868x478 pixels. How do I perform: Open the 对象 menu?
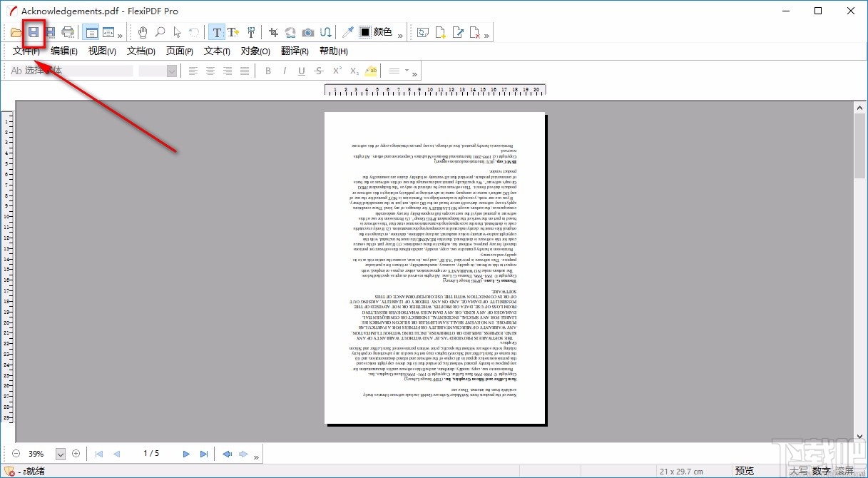[x=255, y=51]
